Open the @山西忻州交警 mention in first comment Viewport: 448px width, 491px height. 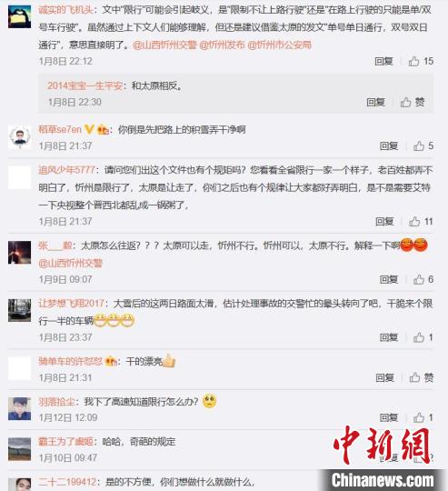click(x=164, y=45)
